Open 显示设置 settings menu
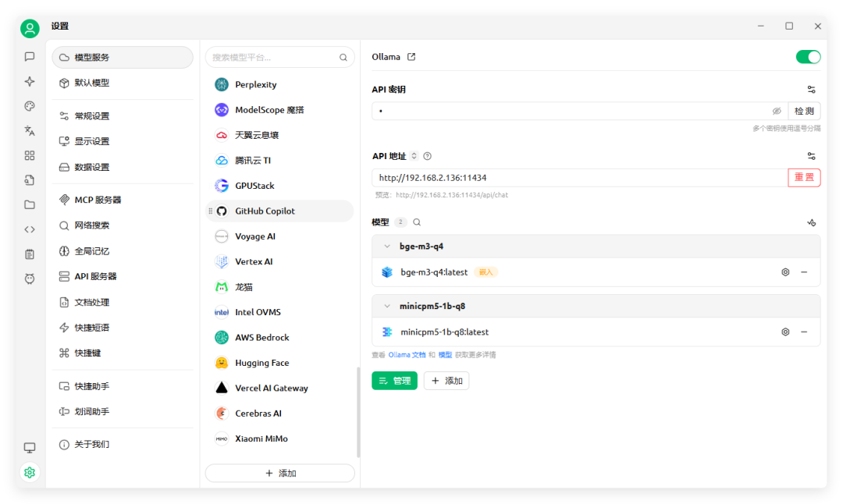Image resolution: width=843 pixels, height=504 pixels. 123,141
